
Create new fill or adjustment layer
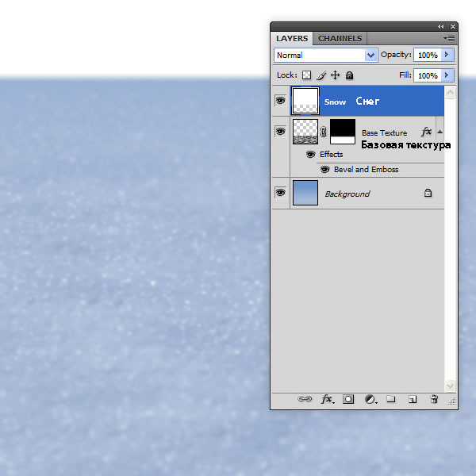tap(370, 399)
